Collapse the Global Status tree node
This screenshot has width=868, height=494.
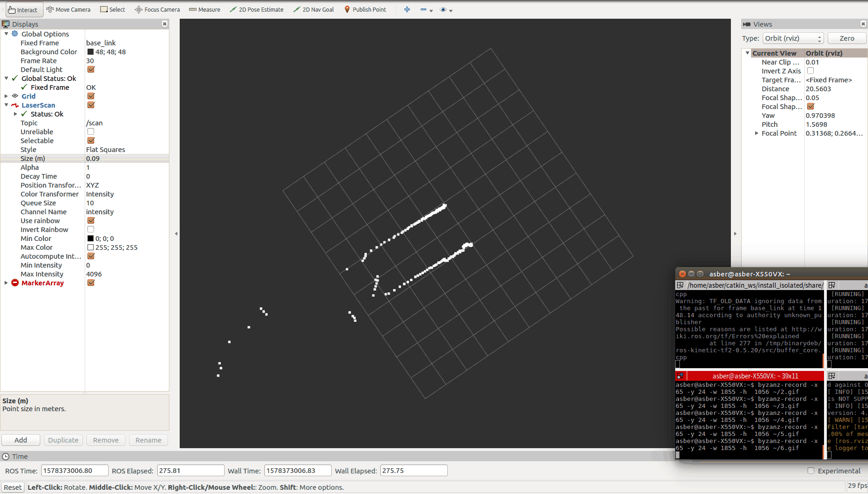[x=6, y=78]
